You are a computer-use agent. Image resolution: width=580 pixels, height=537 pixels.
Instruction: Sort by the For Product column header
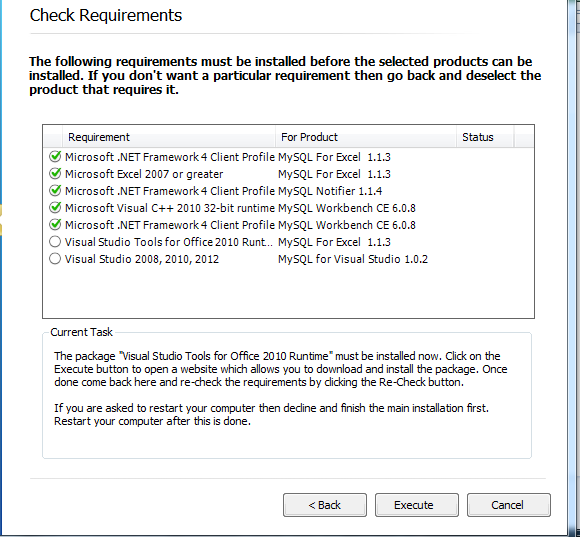pos(365,137)
